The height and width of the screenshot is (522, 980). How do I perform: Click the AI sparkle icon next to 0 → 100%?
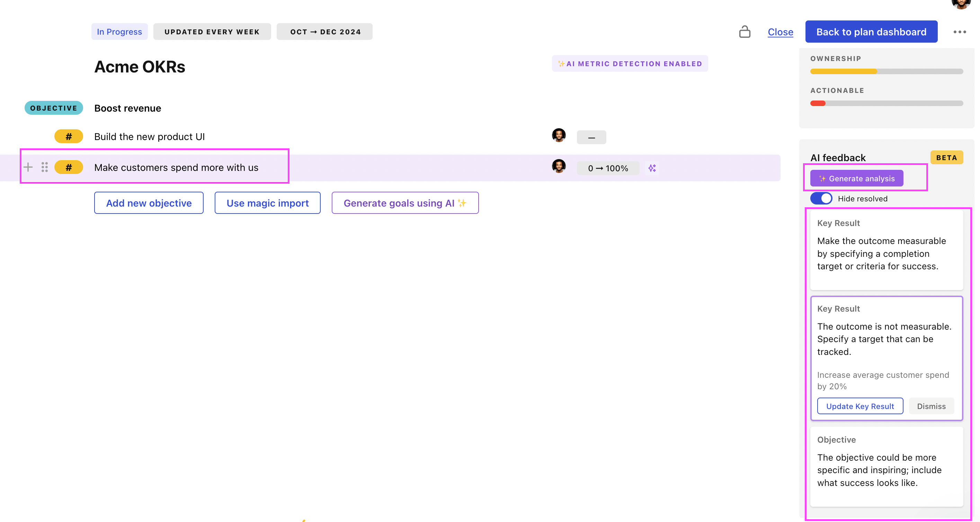[652, 168]
